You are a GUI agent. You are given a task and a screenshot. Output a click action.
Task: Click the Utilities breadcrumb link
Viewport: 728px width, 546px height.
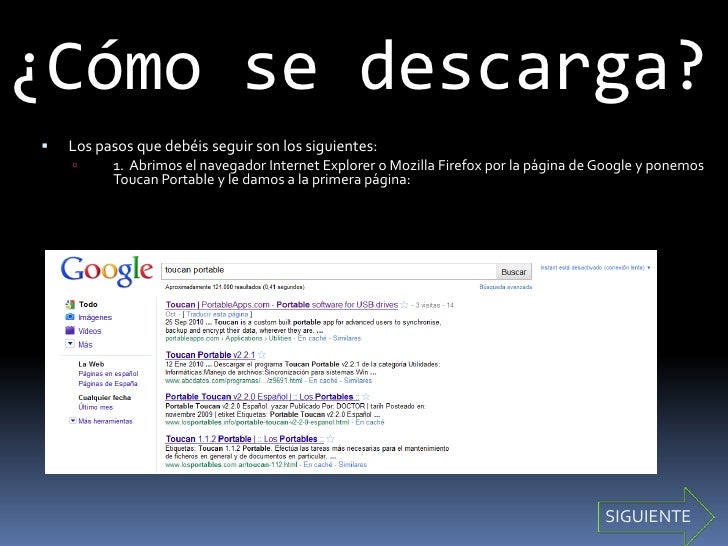[280, 338]
